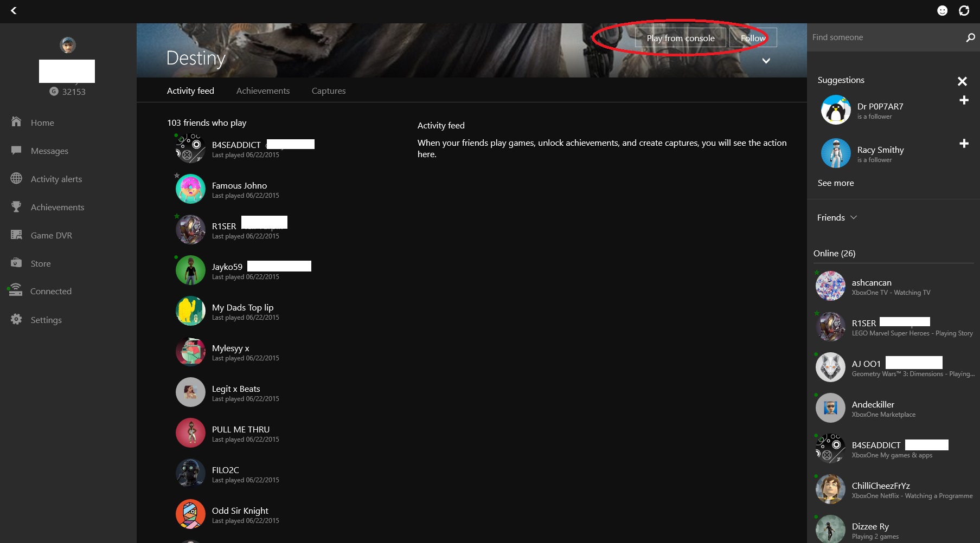
Task: Open Famous Johno's donut avatar
Action: pyautogui.click(x=190, y=189)
